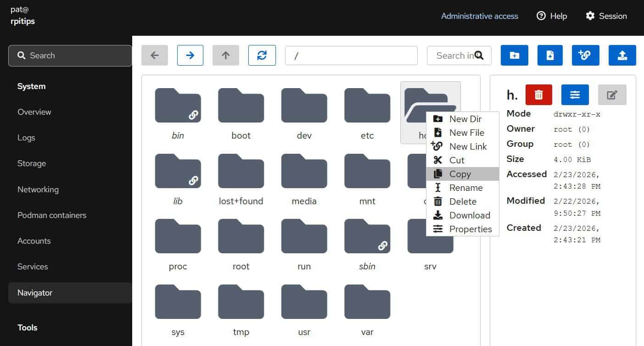The height and width of the screenshot is (346, 644).
Task: Click the new directory toolbar button
Action: [x=514, y=55]
